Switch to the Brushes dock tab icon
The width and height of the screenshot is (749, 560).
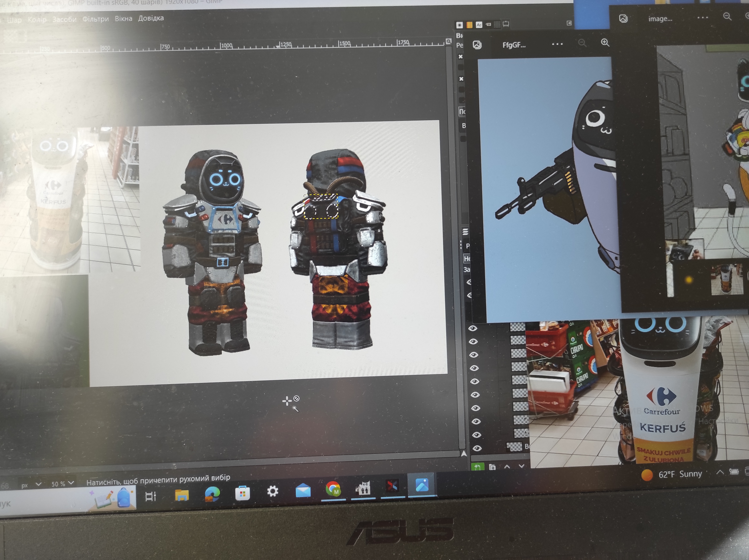tap(460, 25)
